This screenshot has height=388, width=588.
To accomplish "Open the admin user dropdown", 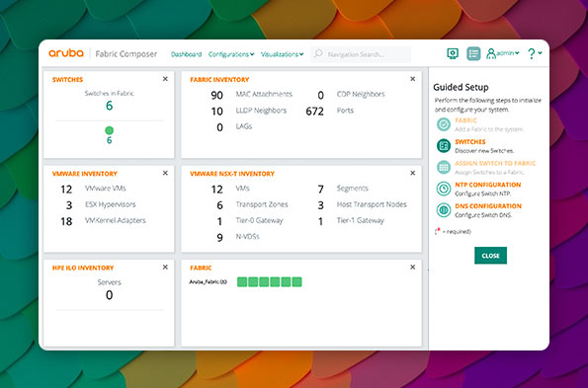I will (507, 53).
